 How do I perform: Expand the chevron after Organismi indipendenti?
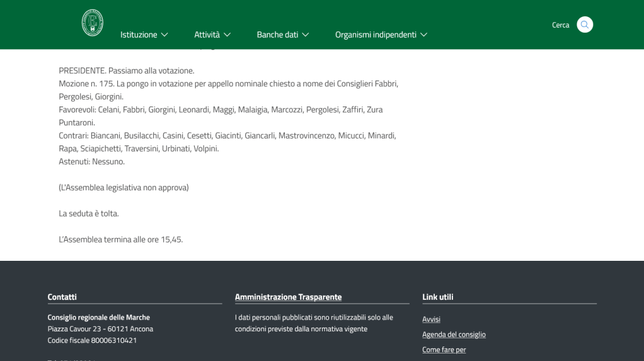(x=424, y=35)
